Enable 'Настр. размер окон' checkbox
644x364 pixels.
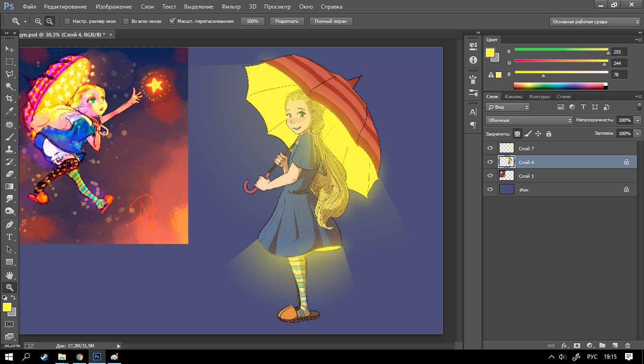pos(67,21)
